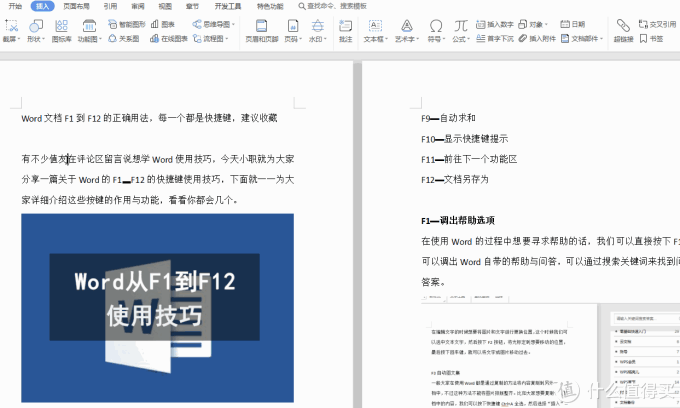Click the 超链接 hyperlink icon
The width and height of the screenshot is (680, 408).
(623, 26)
